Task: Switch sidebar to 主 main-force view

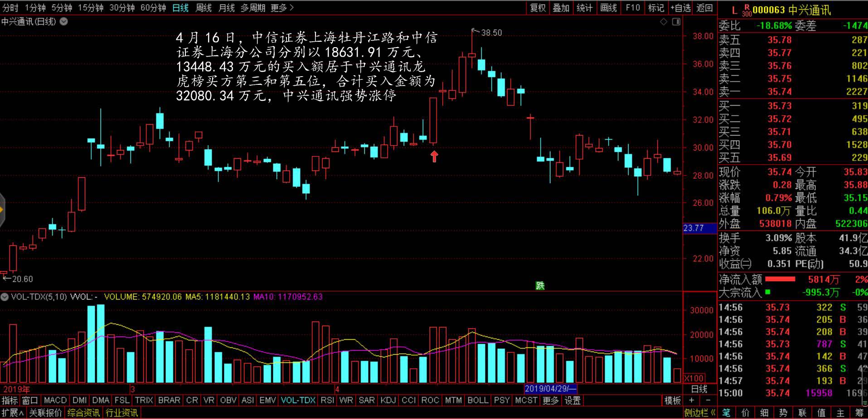Action: click(x=840, y=413)
